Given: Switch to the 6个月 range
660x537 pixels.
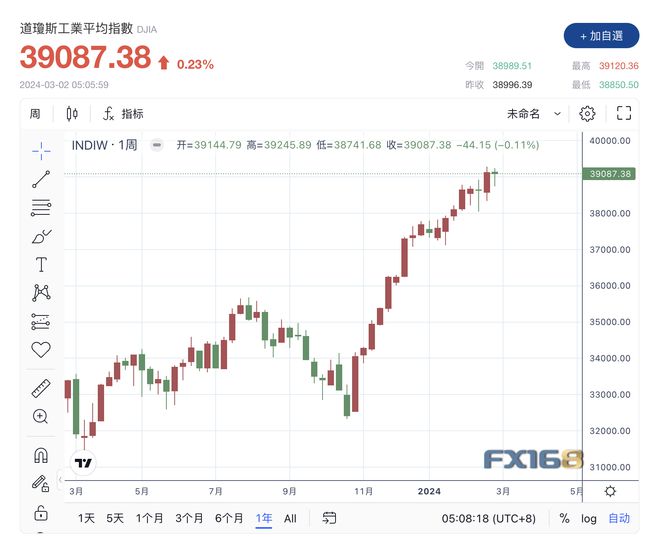Looking at the screenshot, I should pos(229,518).
